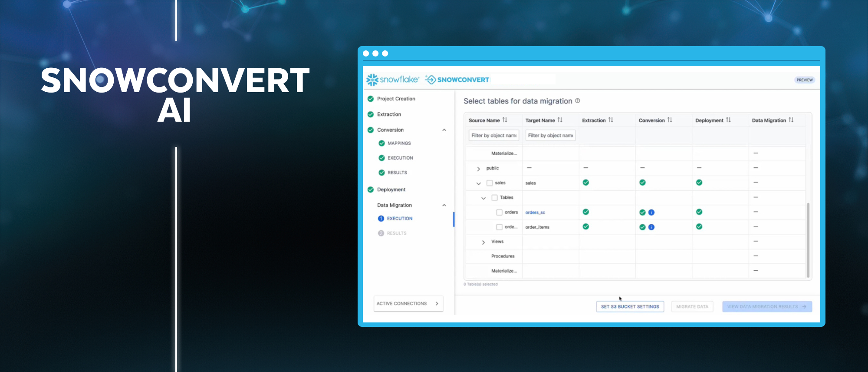Click the table's vertical scrollbar
The image size is (868, 372).
point(808,239)
